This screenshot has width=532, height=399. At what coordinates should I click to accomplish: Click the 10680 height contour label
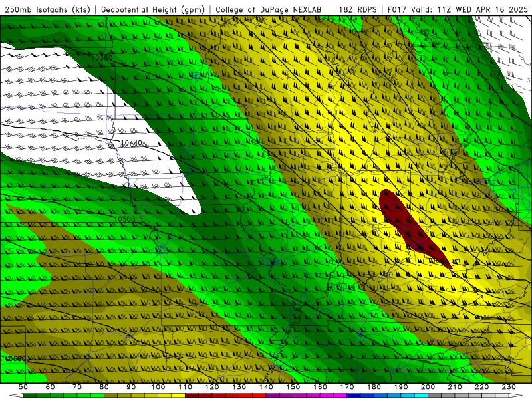point(15,358)
